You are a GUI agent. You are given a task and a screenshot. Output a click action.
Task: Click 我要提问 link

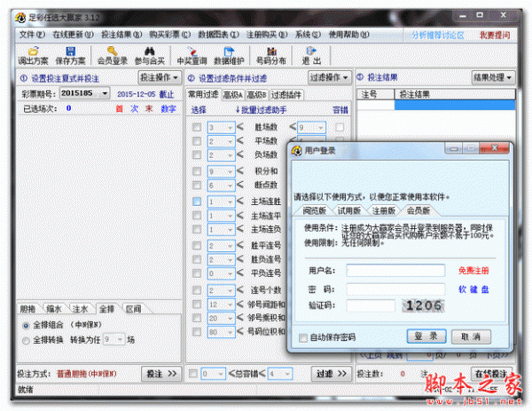[x=495, y=36]
